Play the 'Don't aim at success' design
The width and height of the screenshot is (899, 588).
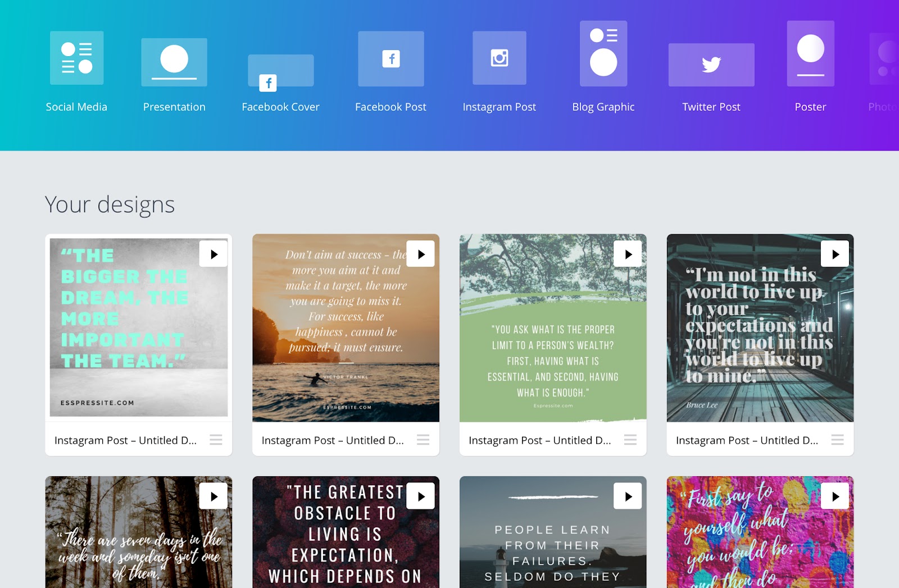pyautogui.click(x=421, y=254)
